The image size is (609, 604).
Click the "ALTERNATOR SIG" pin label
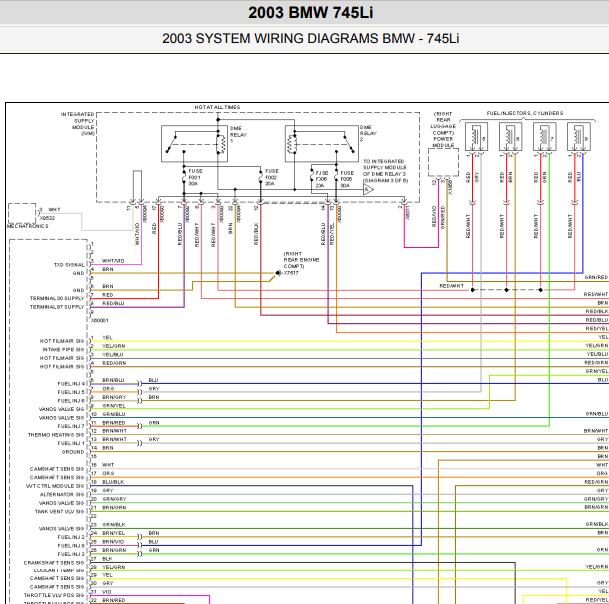click(62, 494)
